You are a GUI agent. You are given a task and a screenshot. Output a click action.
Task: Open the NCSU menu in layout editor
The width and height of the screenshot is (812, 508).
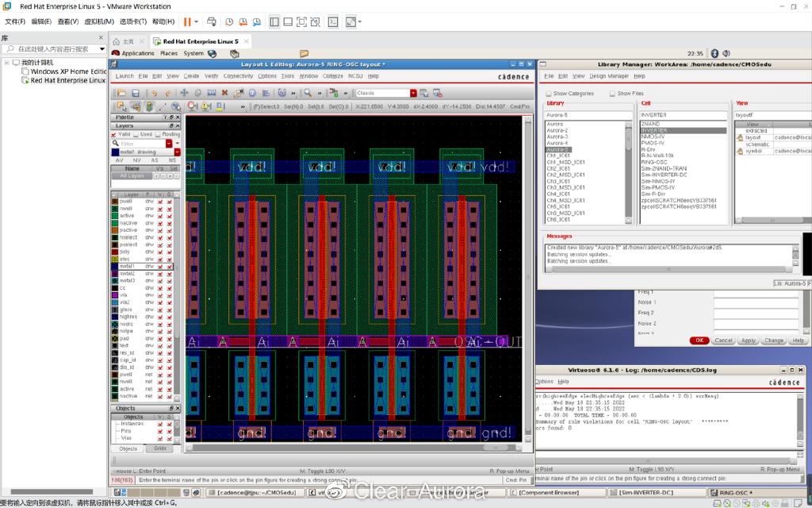tap(355, 76)
